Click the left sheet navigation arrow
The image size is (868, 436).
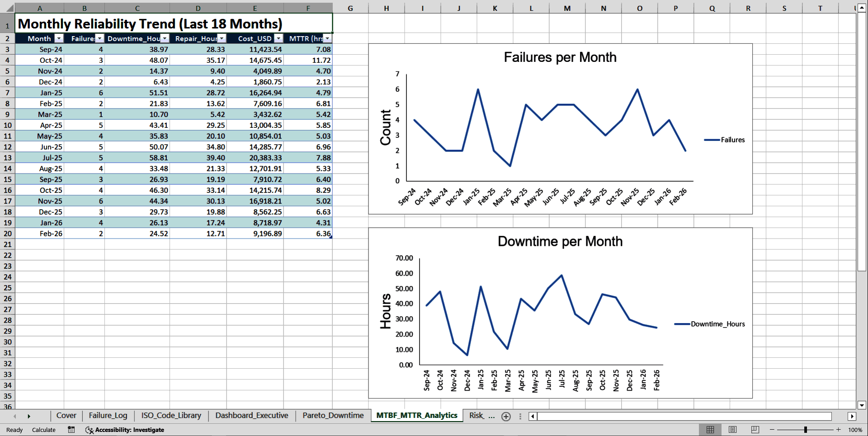click(x=15, y=416)
